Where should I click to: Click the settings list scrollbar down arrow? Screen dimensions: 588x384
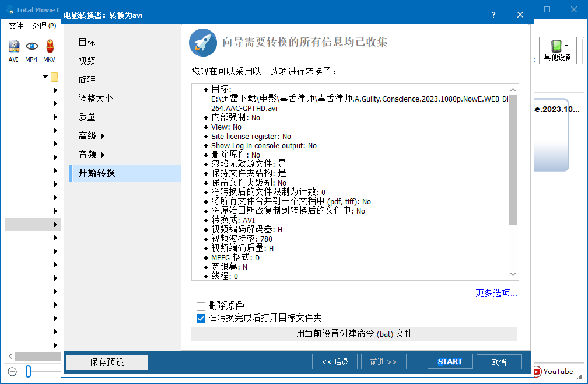coord(513,274)
